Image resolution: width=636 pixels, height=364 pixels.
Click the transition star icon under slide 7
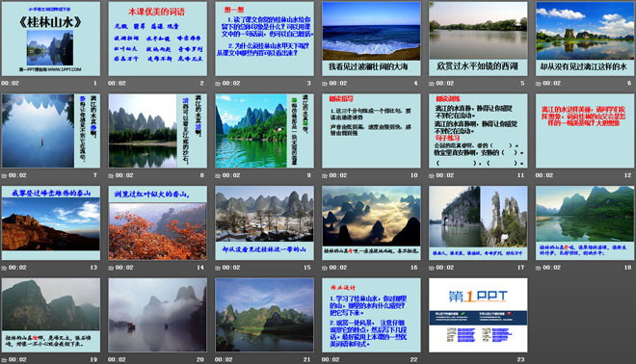tap(4, 175)
